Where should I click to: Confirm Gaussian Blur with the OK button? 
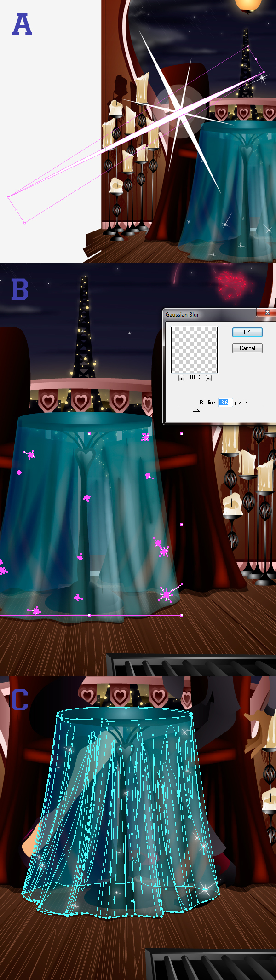pos(247,332)
